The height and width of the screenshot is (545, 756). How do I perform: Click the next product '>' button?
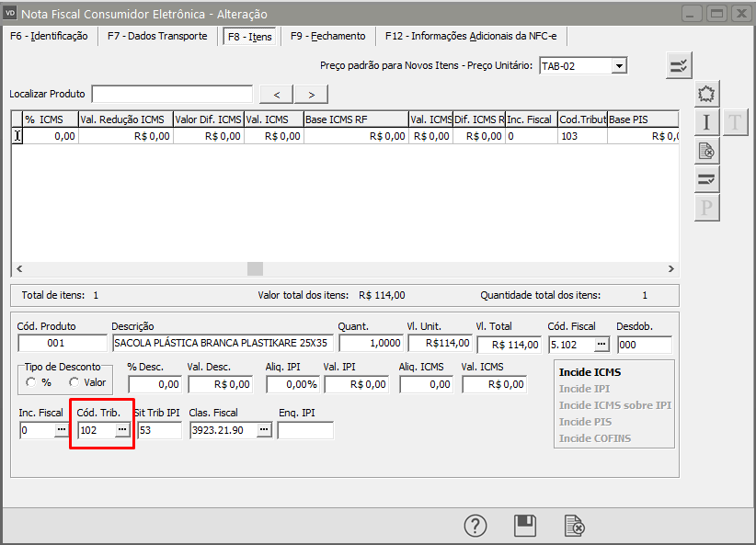tap(311, 95)
